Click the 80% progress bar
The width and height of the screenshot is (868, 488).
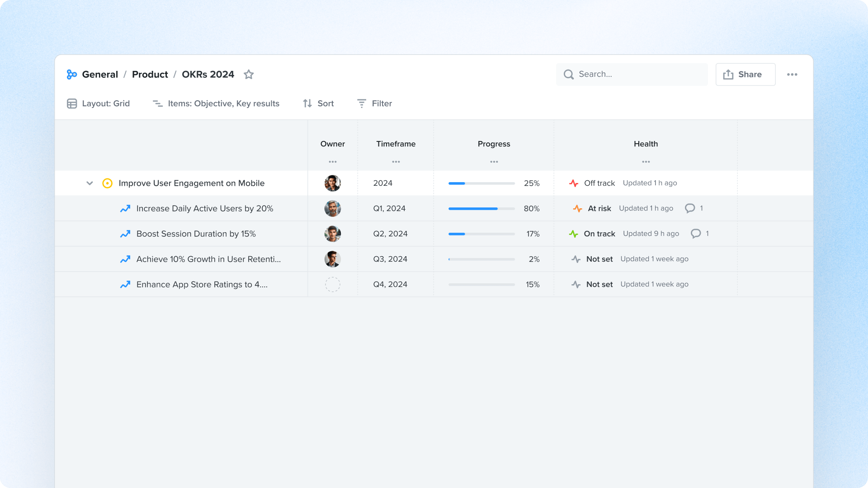[x=481, y=208]
